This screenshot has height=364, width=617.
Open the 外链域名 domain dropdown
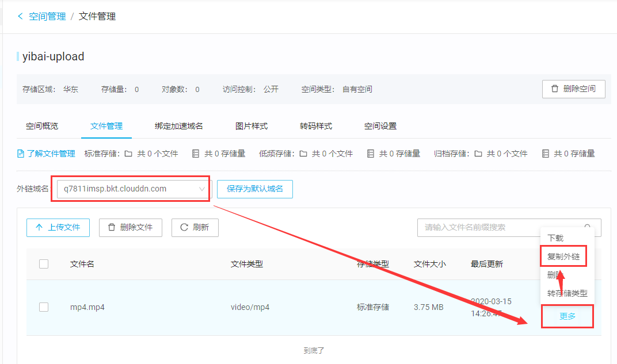click(x=134, y=189)
